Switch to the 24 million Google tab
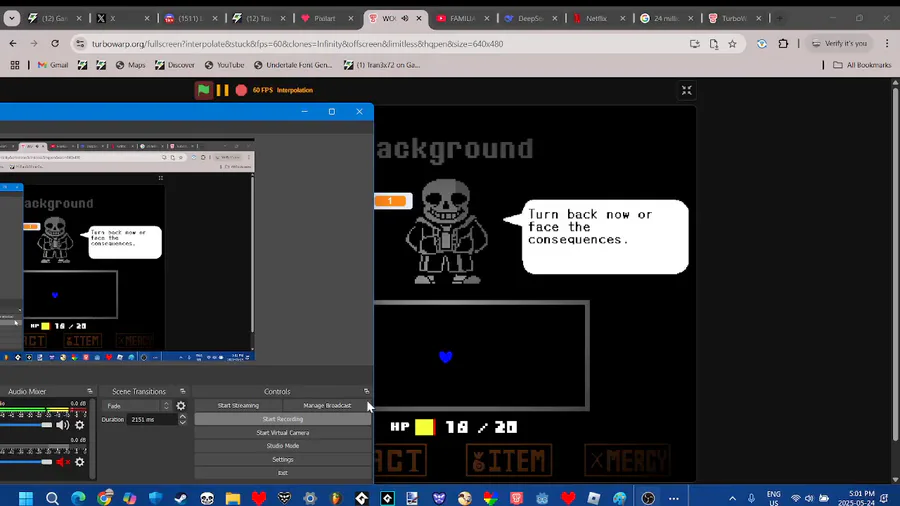 pos(667,18)
